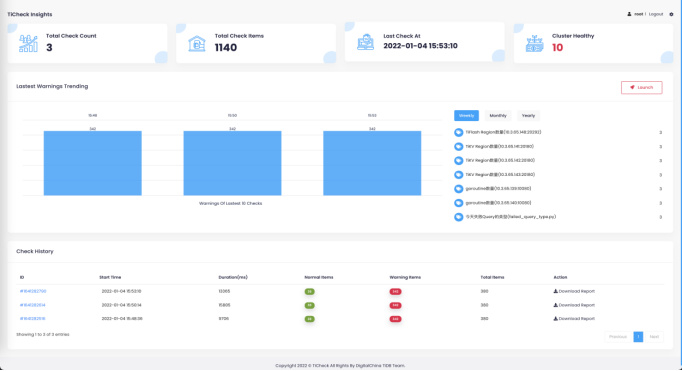Click the Cluster Healthy icon
The width and height of the screenshot is (683, 371).
pos(534,44)
